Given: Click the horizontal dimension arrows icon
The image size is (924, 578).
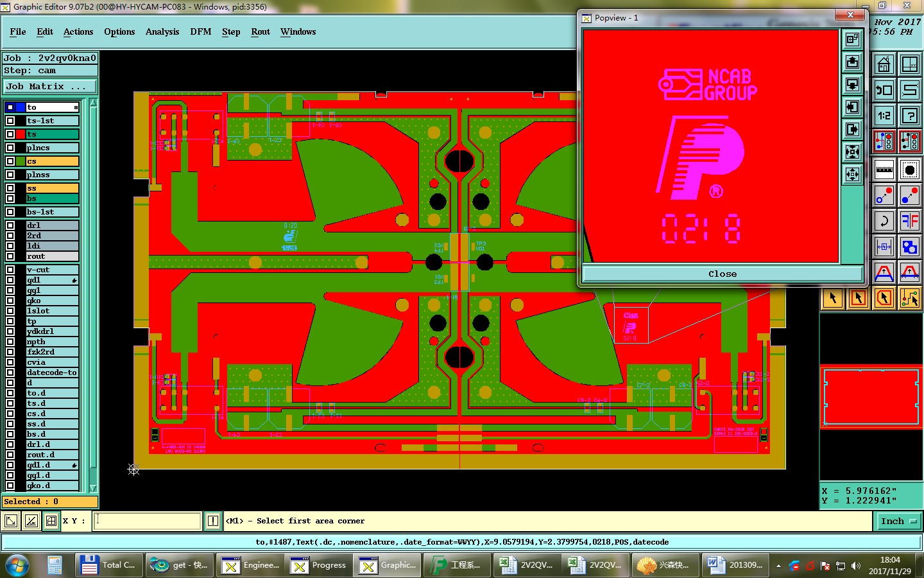Looking at the screenshot, I should click(884, 247).
